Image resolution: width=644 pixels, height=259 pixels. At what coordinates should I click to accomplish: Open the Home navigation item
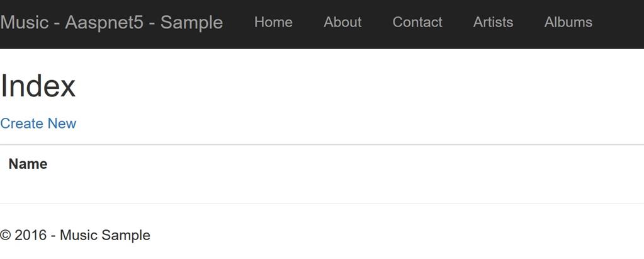click(273, 23)
